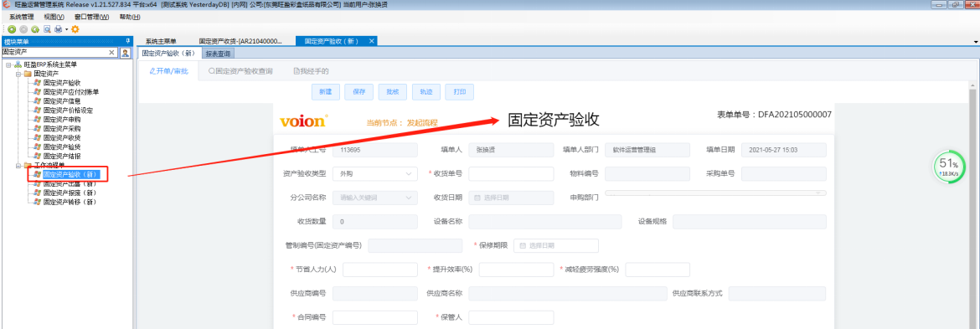
Task: Select the 我经手的 tab
Action: tap(312, 71)
